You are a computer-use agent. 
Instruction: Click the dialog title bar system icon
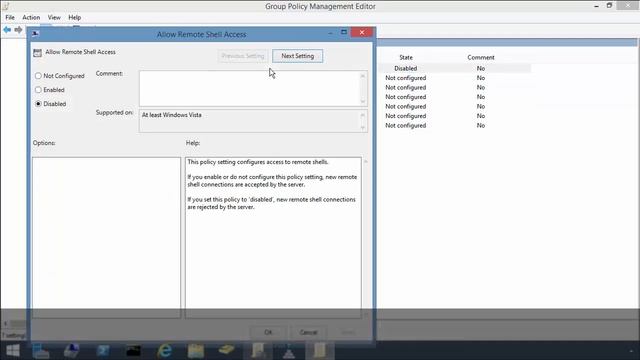click(x=35, y=33)
